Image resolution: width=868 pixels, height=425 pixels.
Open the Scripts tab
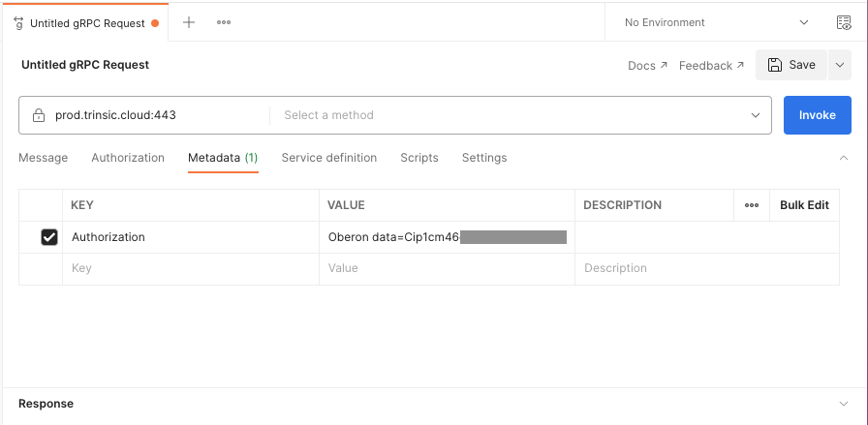(x=419, y=158)
